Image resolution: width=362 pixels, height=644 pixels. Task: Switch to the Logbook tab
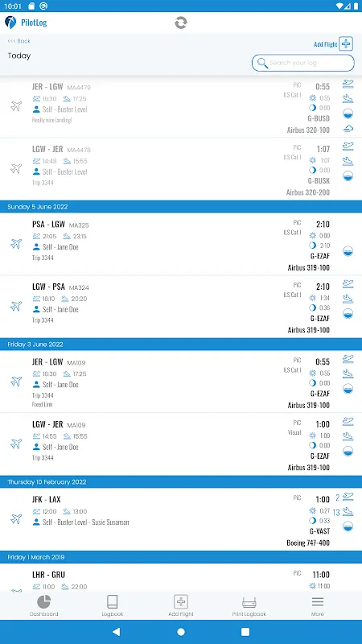click(x=113, y=605)
